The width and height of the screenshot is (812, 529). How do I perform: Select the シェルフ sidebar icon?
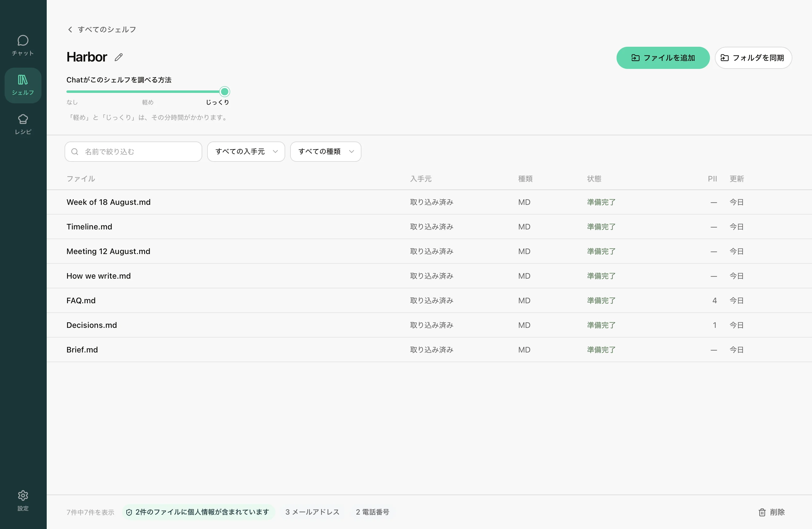pyautogui.click(x=23, y=85)
